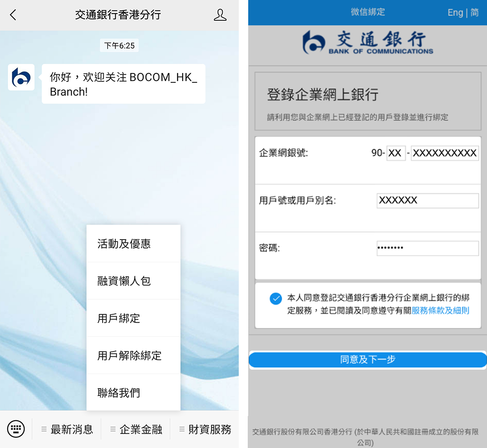487x448 pixels.
Task: Tap the 交通銀行股份有限公司香港分行 footer text
Action: point(365,437)
